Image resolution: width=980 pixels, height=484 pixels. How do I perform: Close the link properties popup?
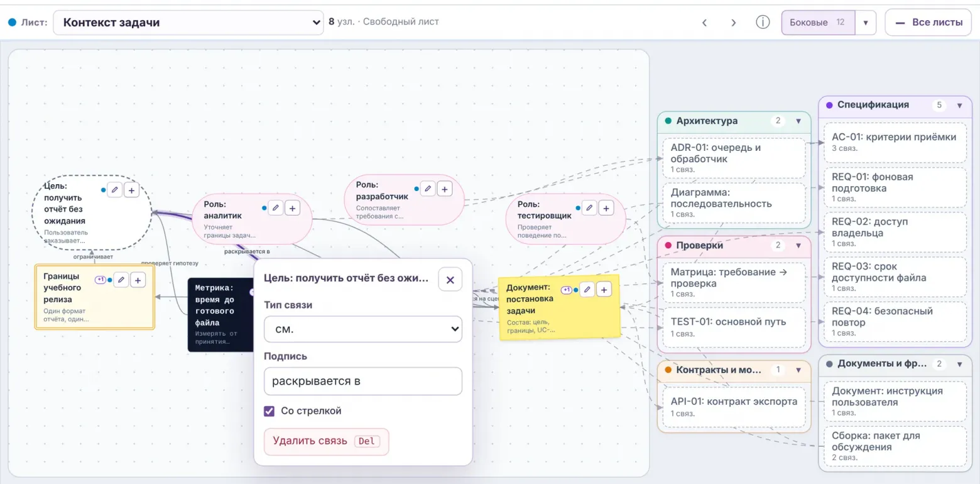[450, 280]
